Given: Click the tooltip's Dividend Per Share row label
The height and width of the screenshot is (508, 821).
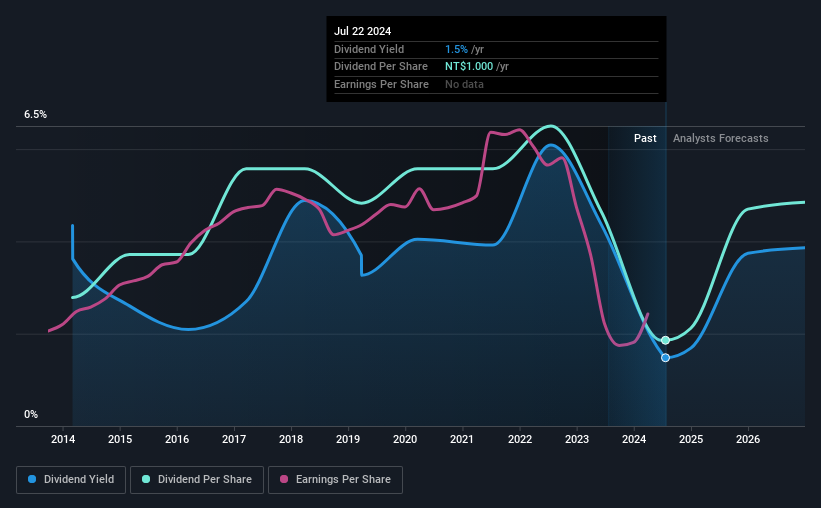Looking at the screenshot, I should (381, 67).
